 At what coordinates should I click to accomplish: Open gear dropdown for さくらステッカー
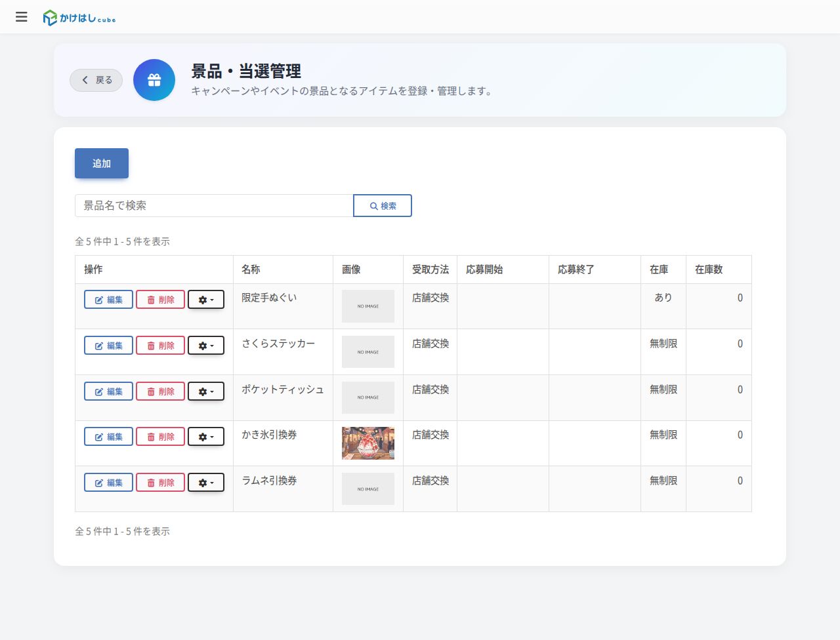[206, 346]
